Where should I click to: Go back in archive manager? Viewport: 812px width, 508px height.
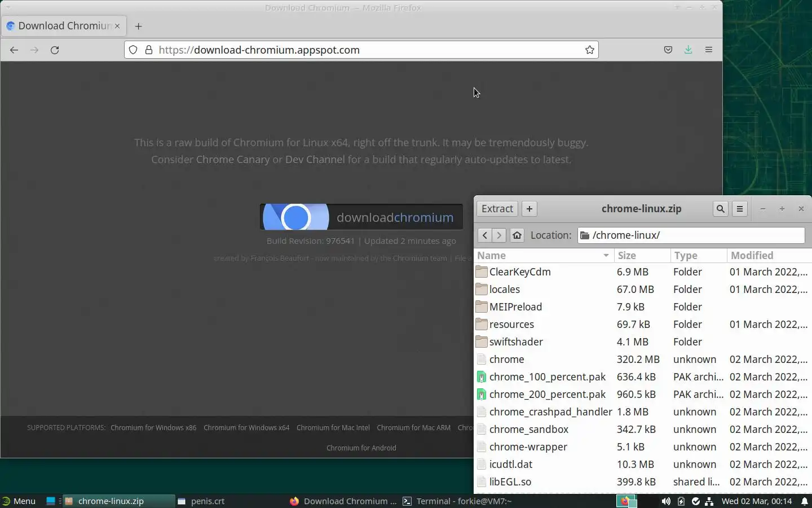484,235
